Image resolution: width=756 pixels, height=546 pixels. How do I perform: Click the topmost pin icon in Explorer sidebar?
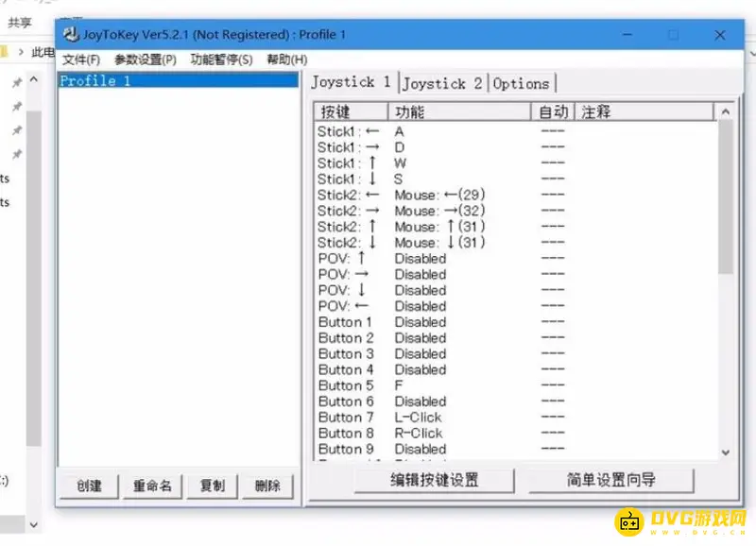[16, 83]
